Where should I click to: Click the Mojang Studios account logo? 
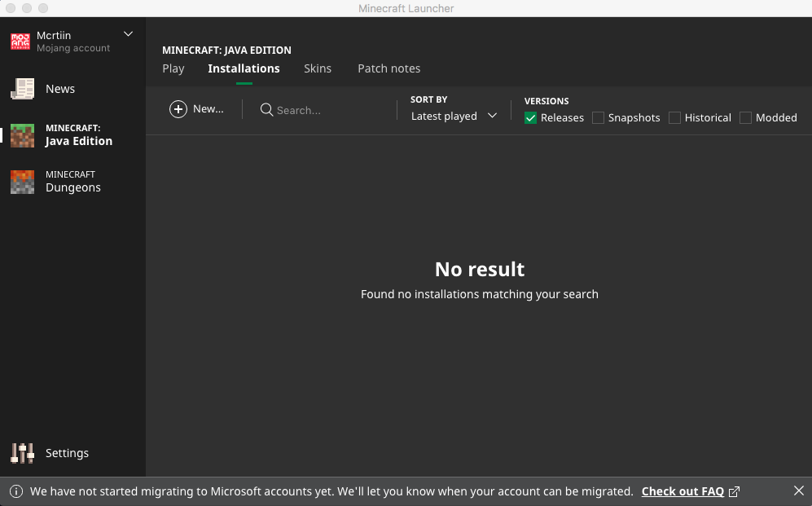[x=20, y=42]
